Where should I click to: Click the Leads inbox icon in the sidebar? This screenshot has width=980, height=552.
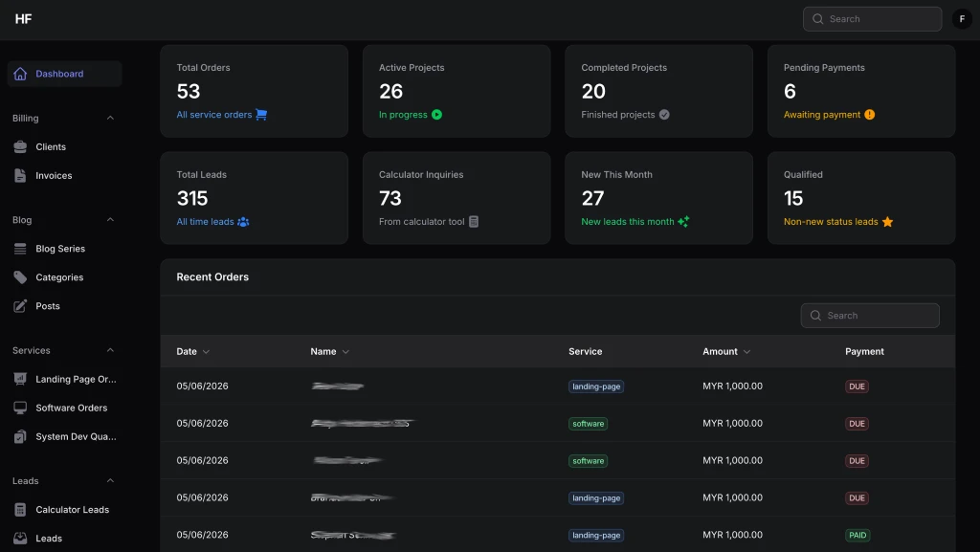tap(20, 539)
